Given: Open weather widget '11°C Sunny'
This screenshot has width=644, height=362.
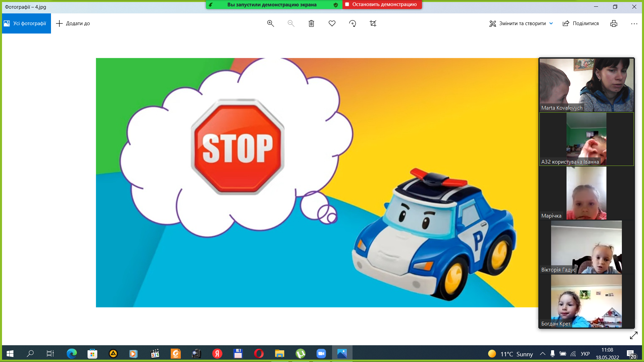Looking at the screenshot, I should pos(511,354).
